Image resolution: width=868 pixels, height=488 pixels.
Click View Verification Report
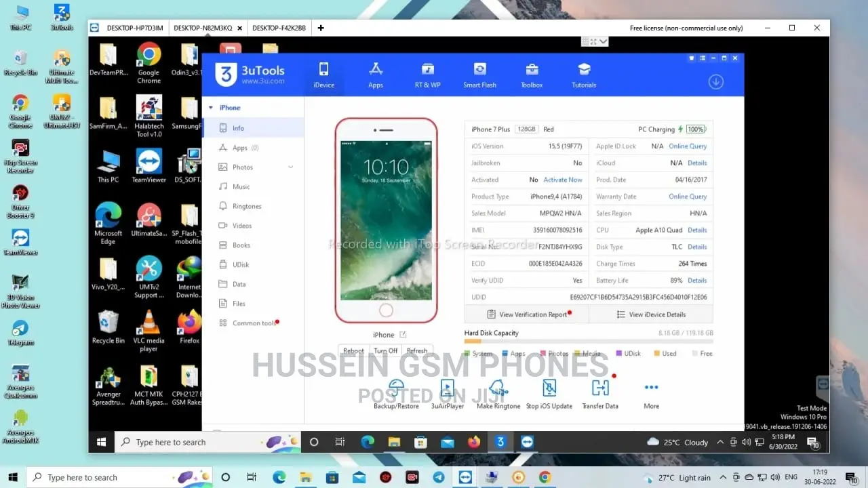527,314
